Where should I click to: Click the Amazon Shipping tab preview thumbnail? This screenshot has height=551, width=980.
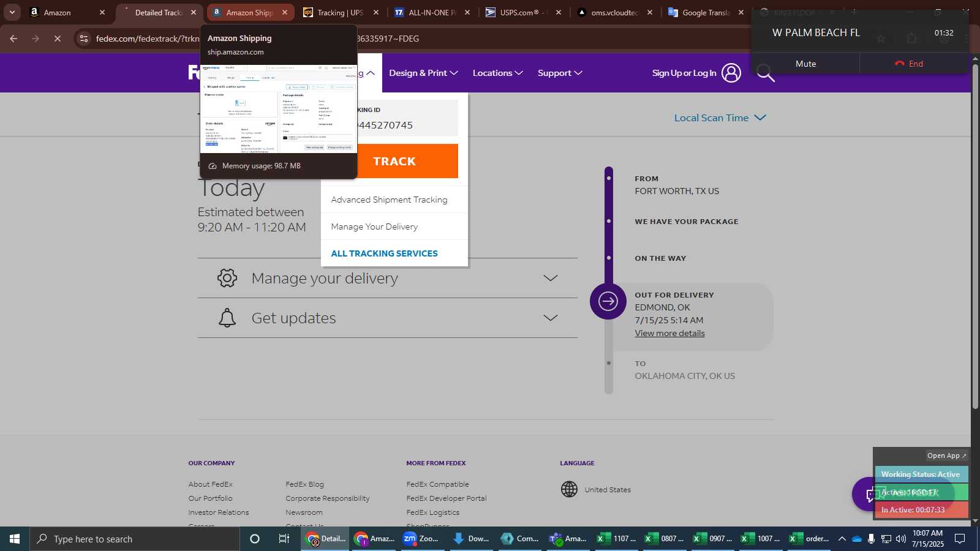279,108
